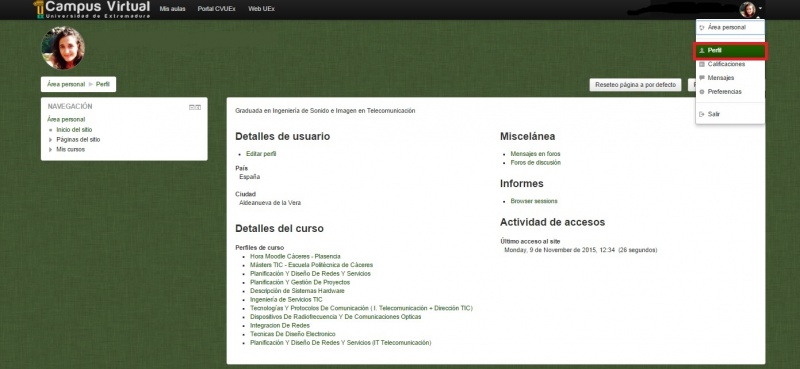Click the Actividad de accesos heading

pos(553,223)
